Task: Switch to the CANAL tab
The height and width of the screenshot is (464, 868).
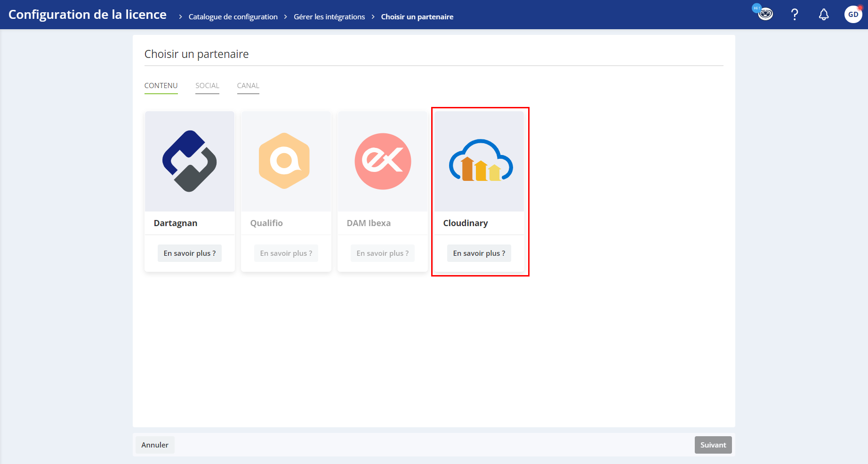Action: coord(248,86)
